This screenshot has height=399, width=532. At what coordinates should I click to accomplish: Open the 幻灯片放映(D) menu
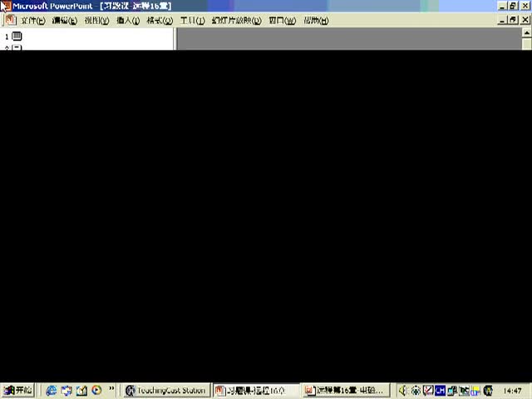[236, 21]
